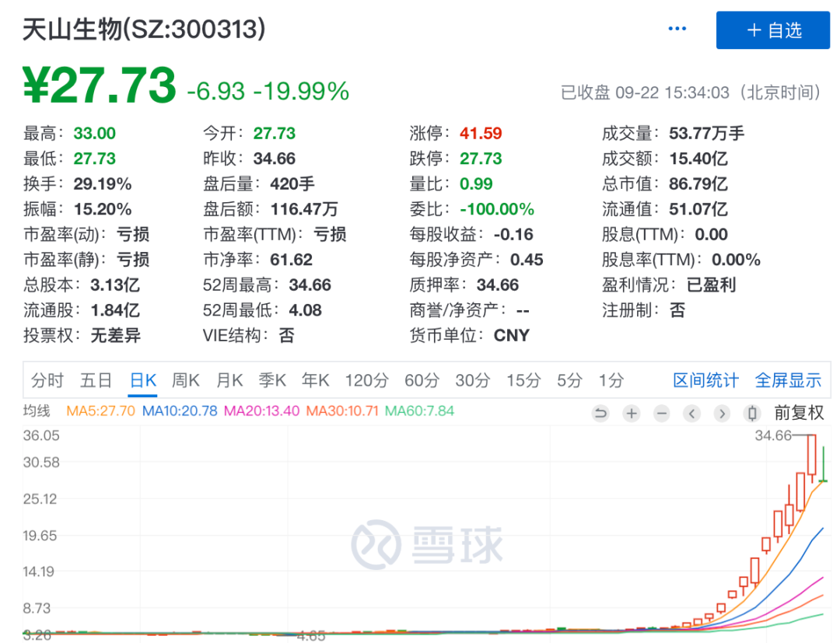This screenshot has width=840, height=643.
Task: Click the 盈利情况 value 已盈利
Action: click(x=711, y=285)
